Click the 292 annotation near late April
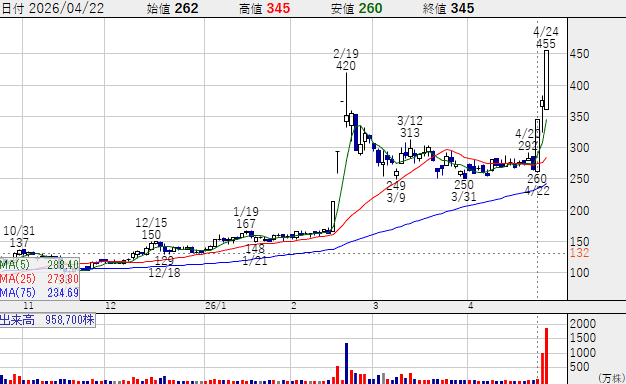This screenshot has width=626, height=384. 528,145
